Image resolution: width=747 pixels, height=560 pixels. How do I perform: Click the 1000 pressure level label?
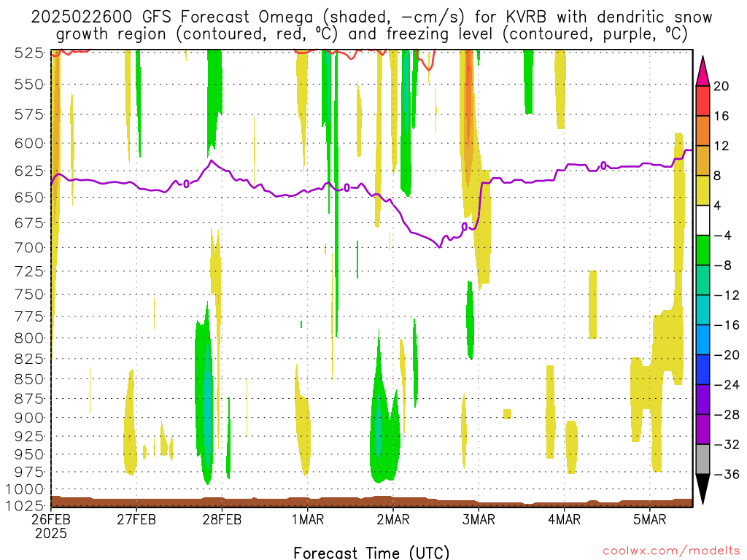[x=25, y=489]
